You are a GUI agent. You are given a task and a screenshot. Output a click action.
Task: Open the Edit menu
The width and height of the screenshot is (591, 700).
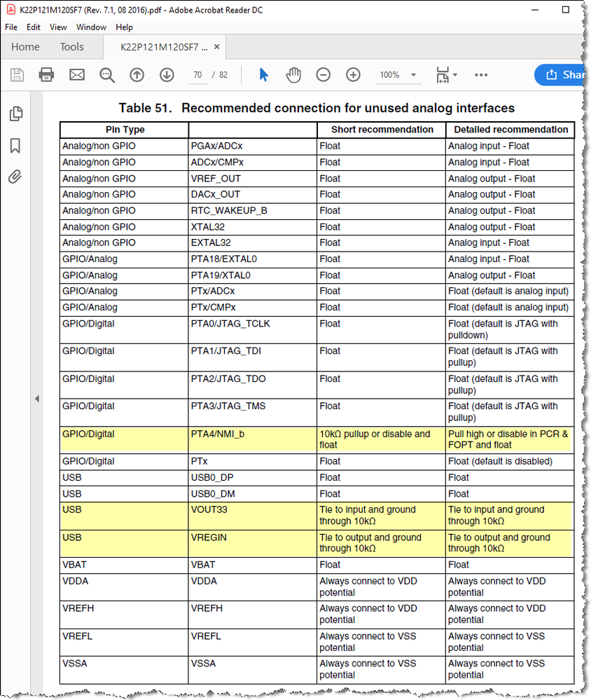click(34, 27)
